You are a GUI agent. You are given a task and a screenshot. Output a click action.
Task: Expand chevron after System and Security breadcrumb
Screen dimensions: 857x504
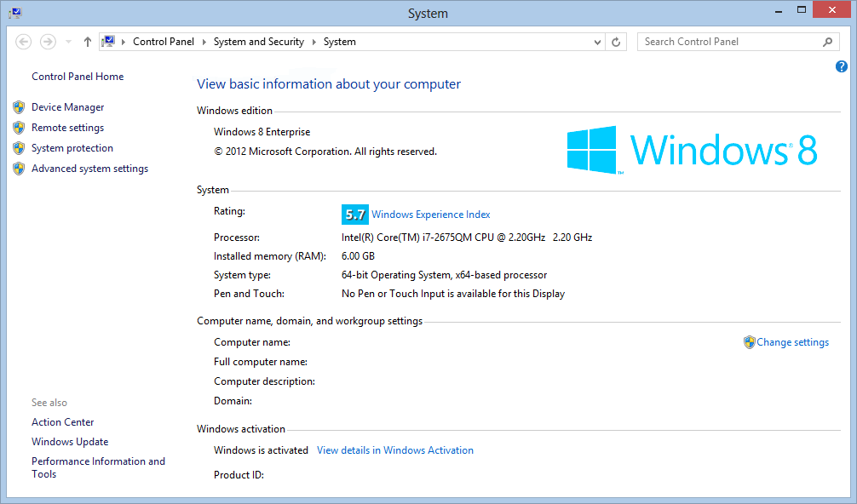(x=313, y=42)
